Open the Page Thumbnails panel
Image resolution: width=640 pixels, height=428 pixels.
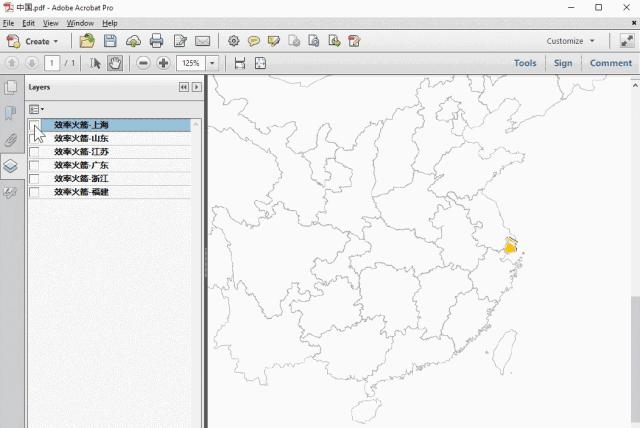(11, 88)
